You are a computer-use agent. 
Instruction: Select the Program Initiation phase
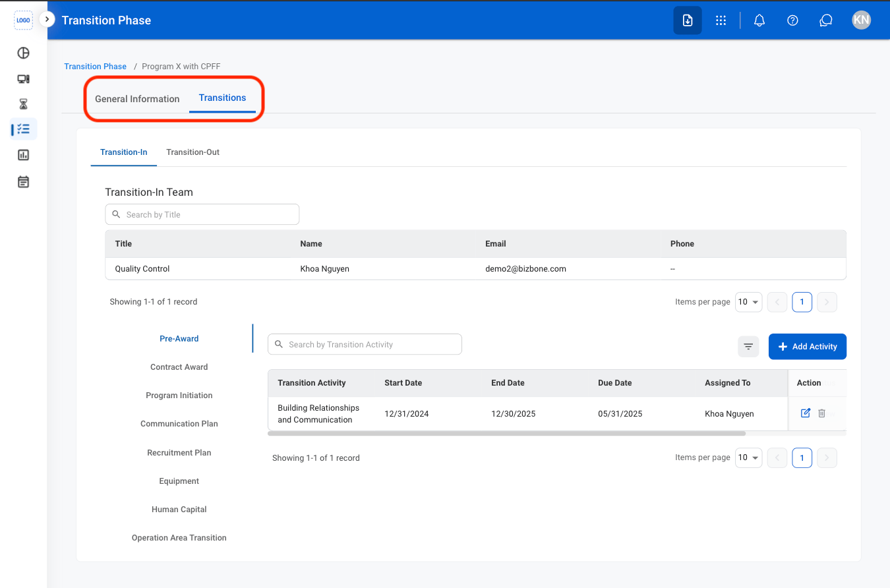click(x=179, y=396)
